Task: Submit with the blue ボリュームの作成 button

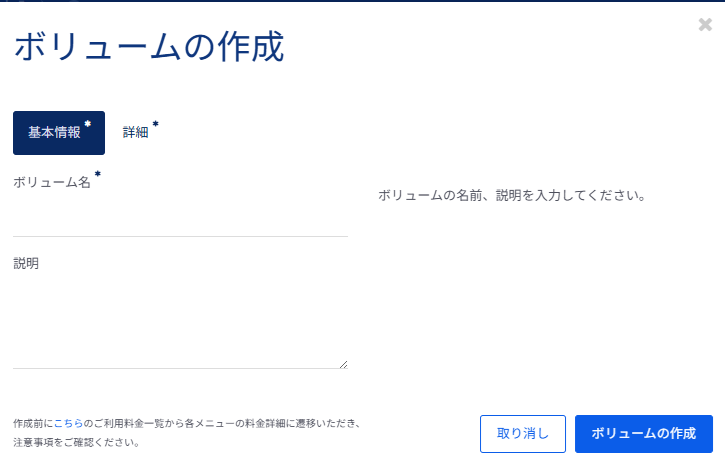Action: tap(643, 434)
